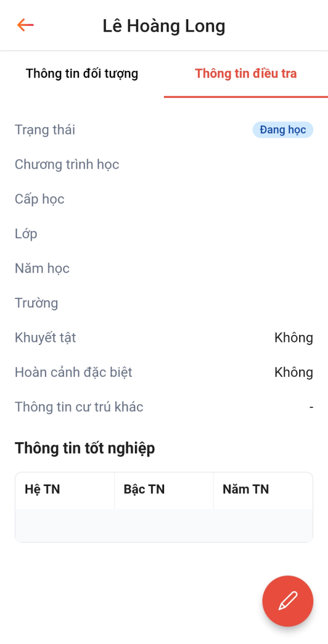Screen dimensions: 328x644
Task: Tap the orange back arrow
Action: coord(25,25)
